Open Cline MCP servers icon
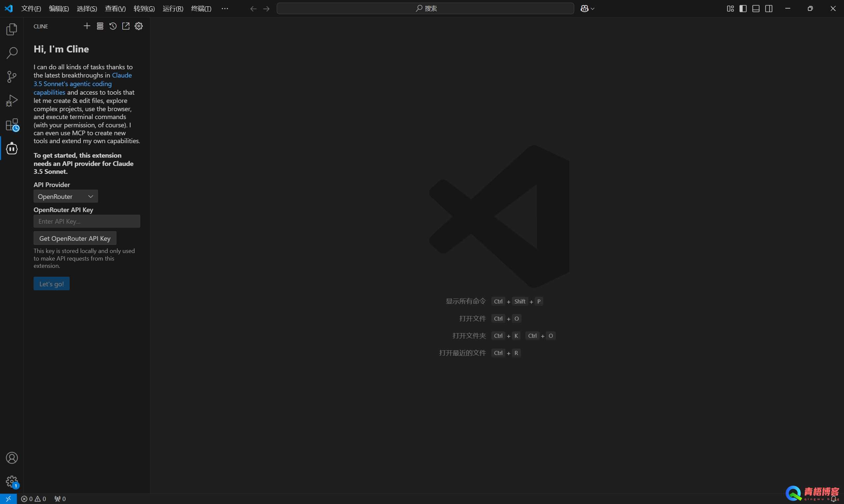This screenshot has width=844, height=504. click(x=100, y=26)
